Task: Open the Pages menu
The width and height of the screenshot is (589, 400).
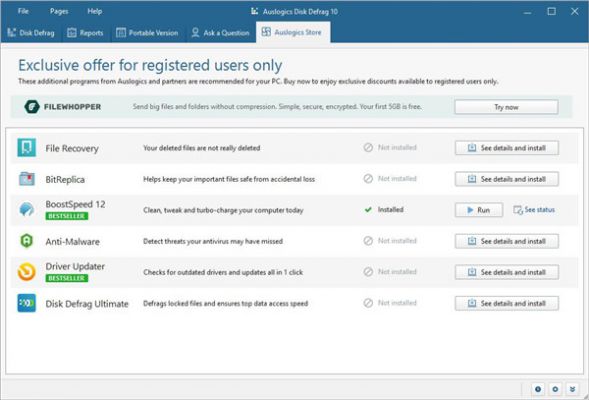Action: click(x=59, y=11)
